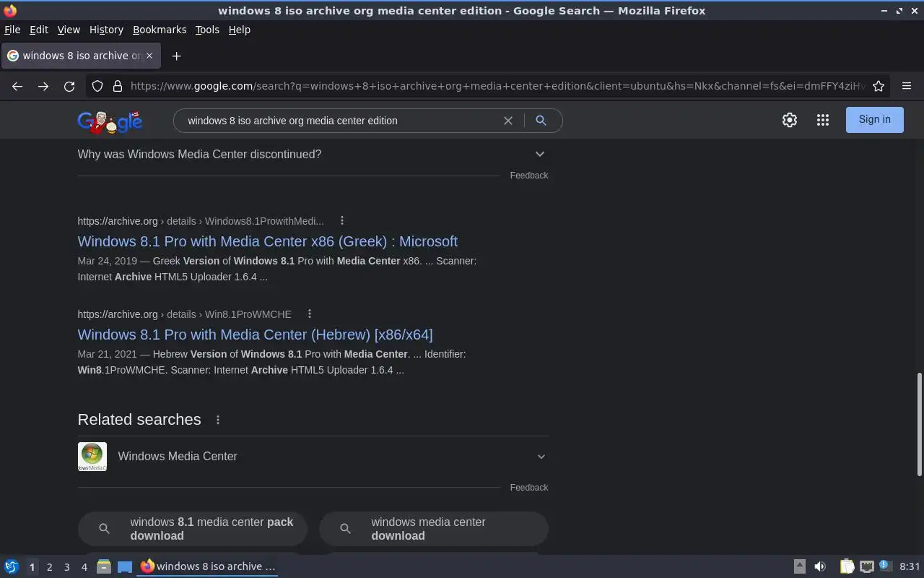This screenshot has height=578, width=924.
Task: Open the File menu
Action: (x=12, y=30)
